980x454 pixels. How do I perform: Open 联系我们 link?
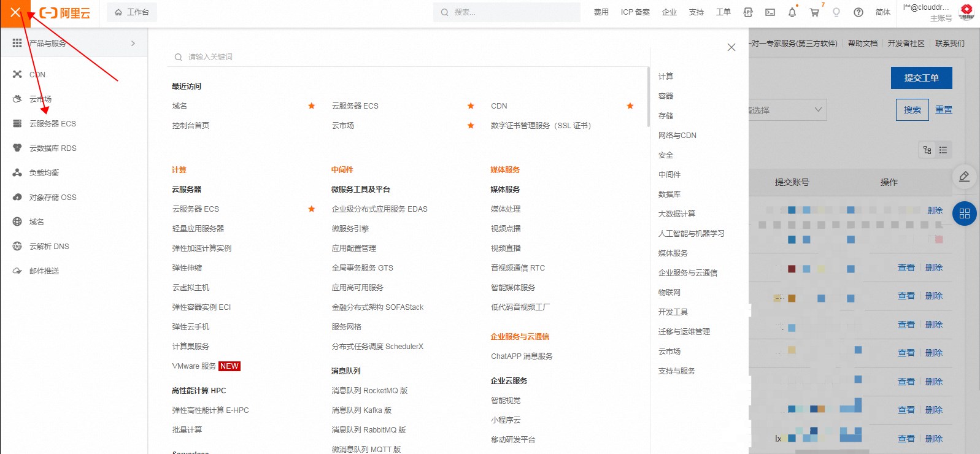pos(950,44)
